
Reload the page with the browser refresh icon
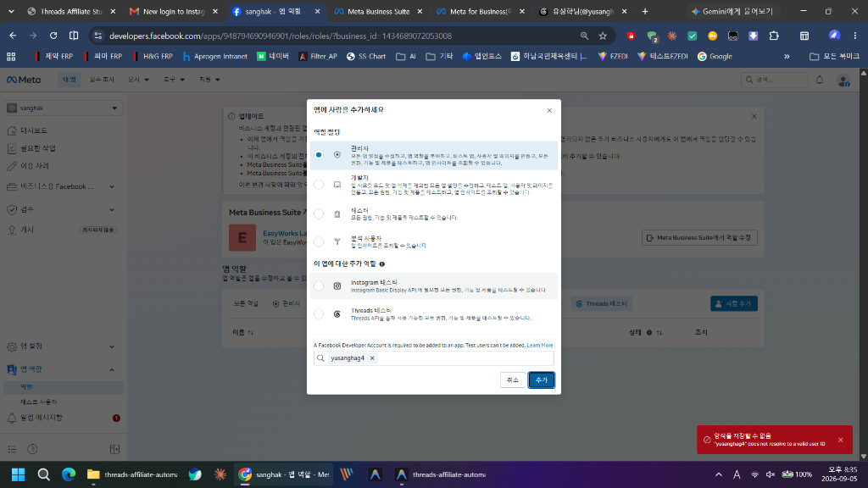click(53, 36)
